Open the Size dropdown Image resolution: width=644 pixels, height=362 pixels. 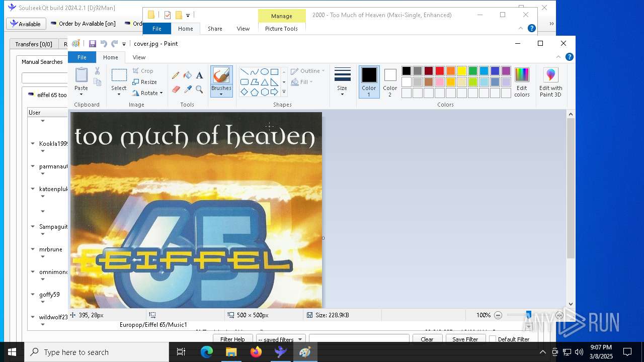[342, 81]
